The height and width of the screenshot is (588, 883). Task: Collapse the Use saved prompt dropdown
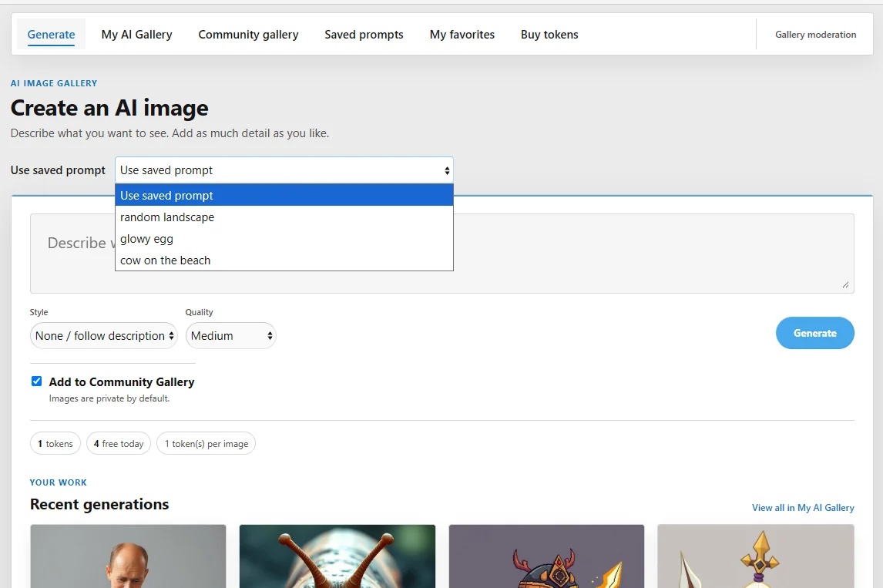coord(284,170)
